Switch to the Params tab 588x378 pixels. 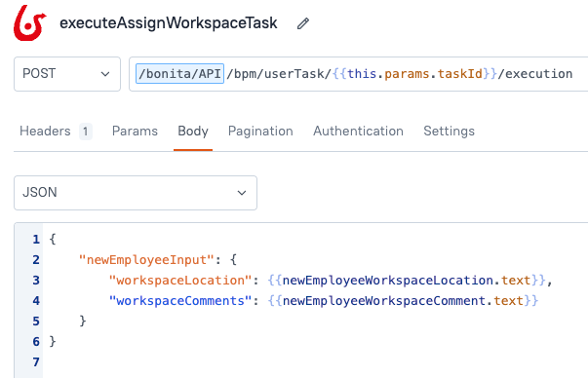tap(135, 132)
